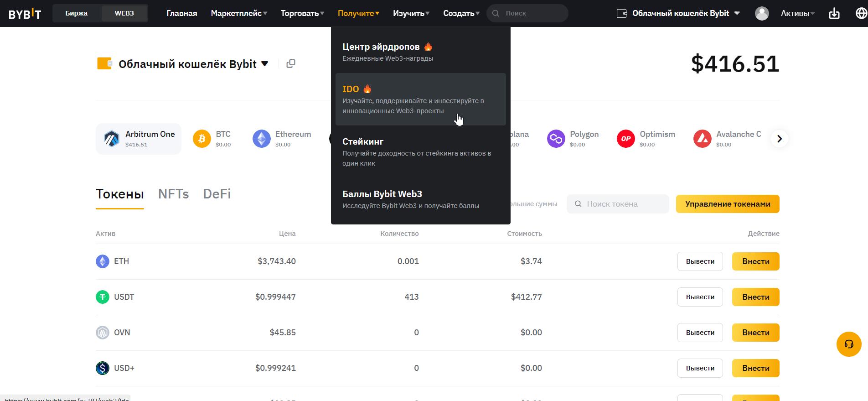
Task: Open the Стейкинг menu entry
Action: coord(421,152)
